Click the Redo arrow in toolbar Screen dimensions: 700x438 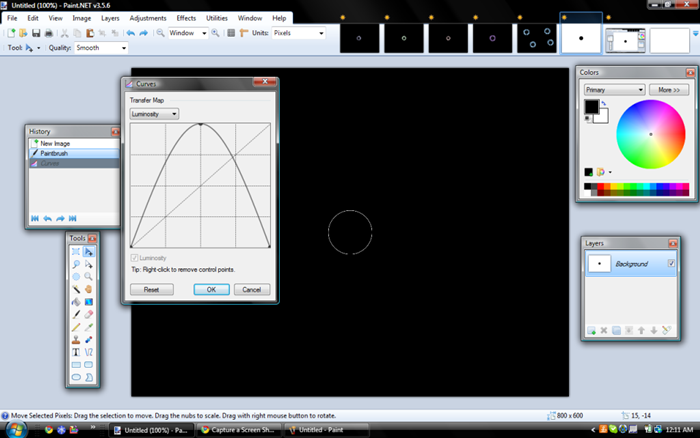(143, 33)
